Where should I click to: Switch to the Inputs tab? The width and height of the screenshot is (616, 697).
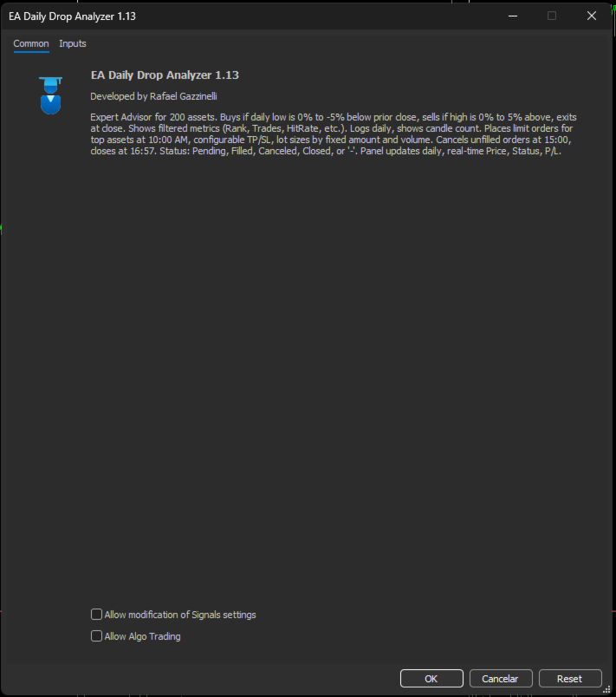point(73,43)
